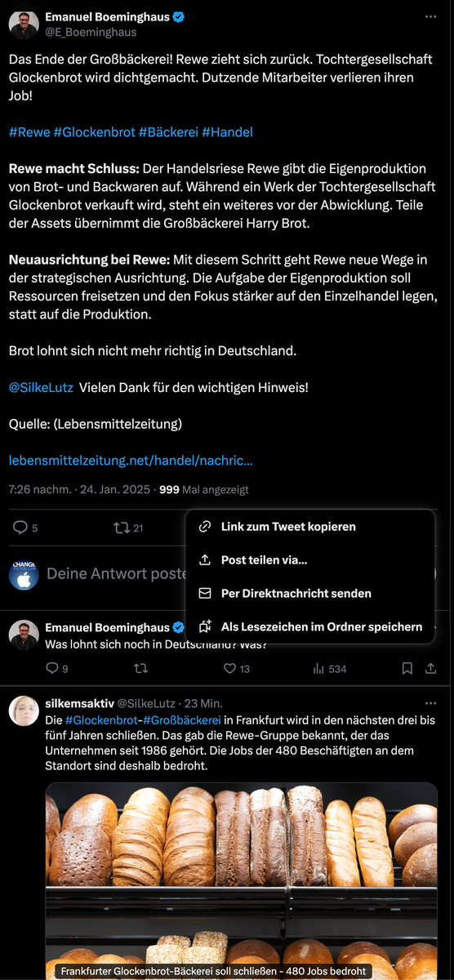This screenshot has height=980, width=454.
Task: Click 'Deine Antwort posten' reply field
Action: tap(117, 574)
